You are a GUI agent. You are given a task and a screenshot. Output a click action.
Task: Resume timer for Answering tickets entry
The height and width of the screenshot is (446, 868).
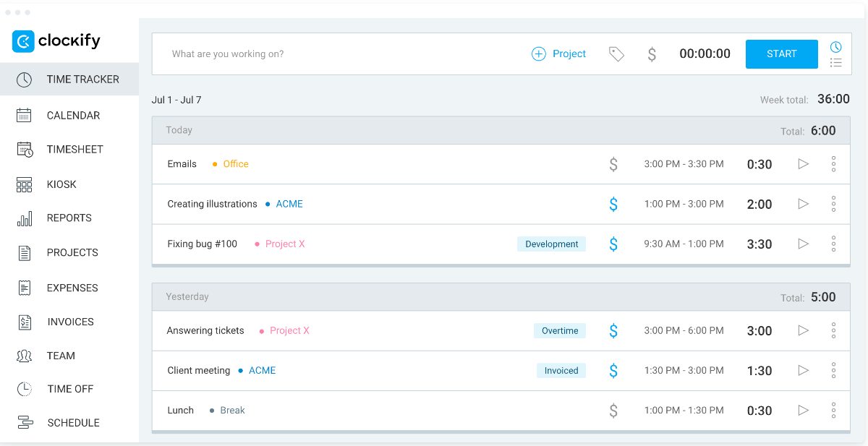pos(803,331)
